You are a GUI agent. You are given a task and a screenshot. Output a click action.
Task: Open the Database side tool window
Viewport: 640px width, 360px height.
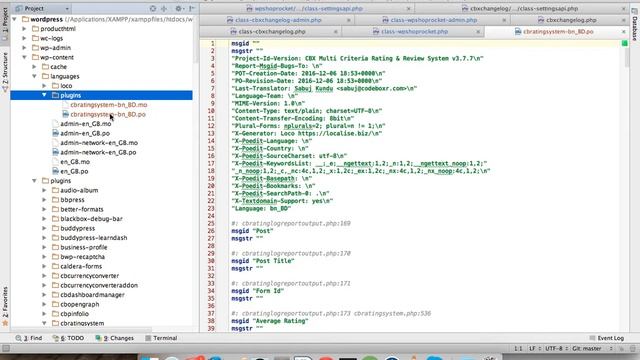tap(635, 24)
